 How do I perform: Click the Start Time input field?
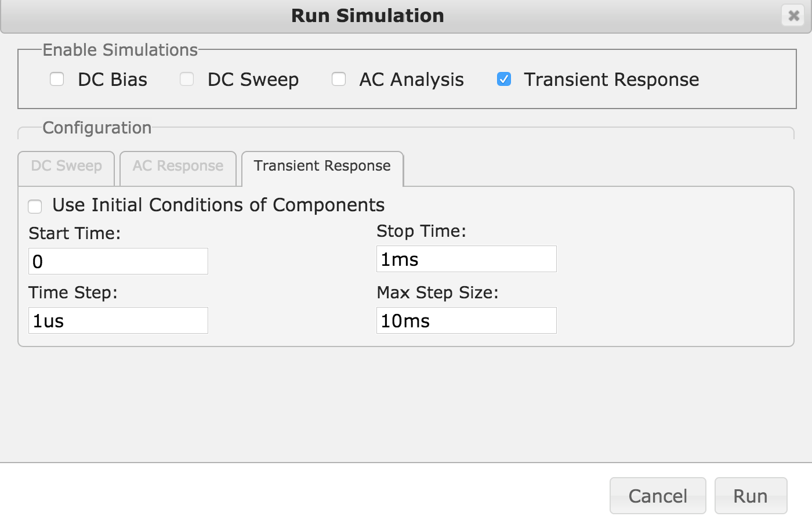(118, 261)
